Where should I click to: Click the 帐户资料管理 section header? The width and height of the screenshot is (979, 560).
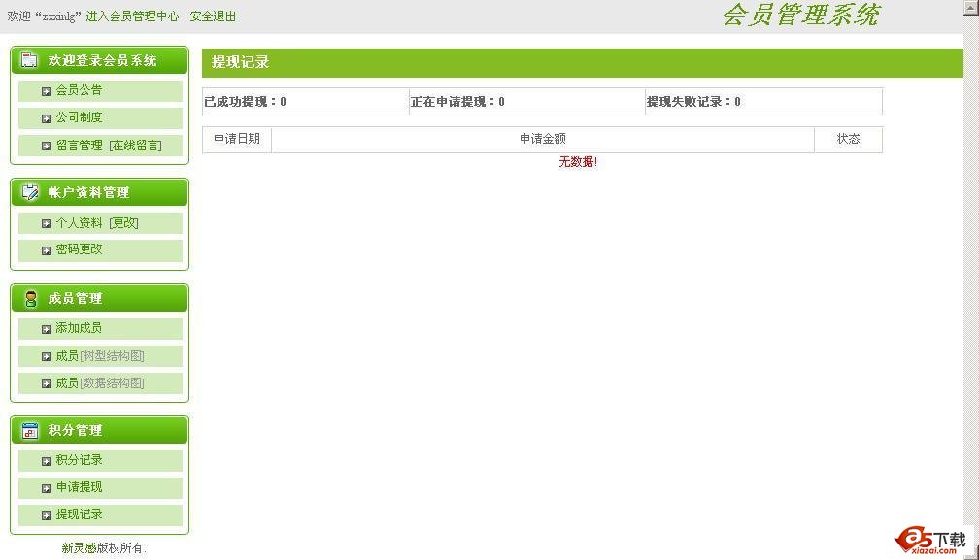(x=99, y=192)
